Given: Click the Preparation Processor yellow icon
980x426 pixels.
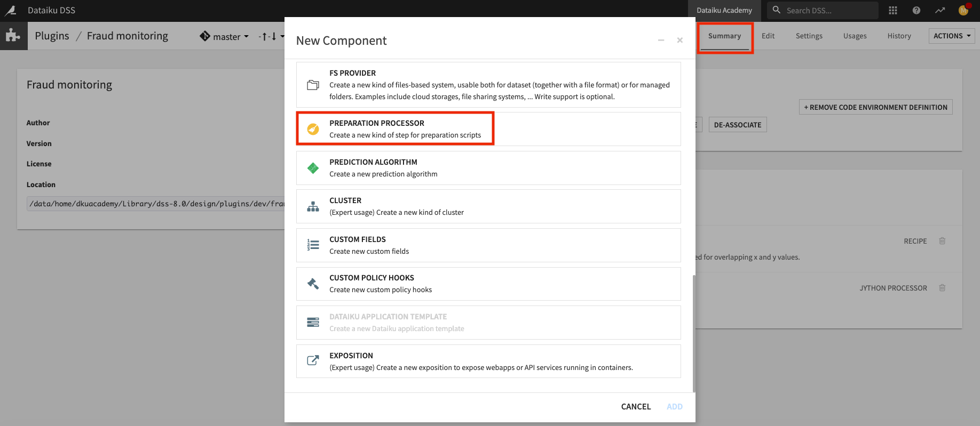Looking at the screenshot, I should [x=313, y=129].
